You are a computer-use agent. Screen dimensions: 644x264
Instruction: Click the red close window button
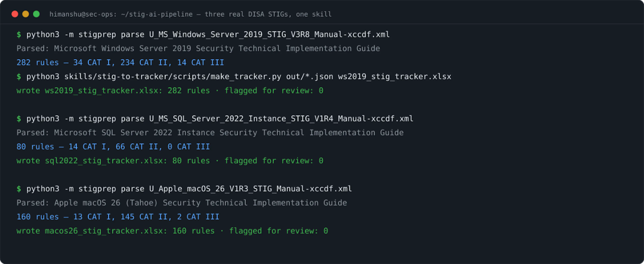coord(15,14)
